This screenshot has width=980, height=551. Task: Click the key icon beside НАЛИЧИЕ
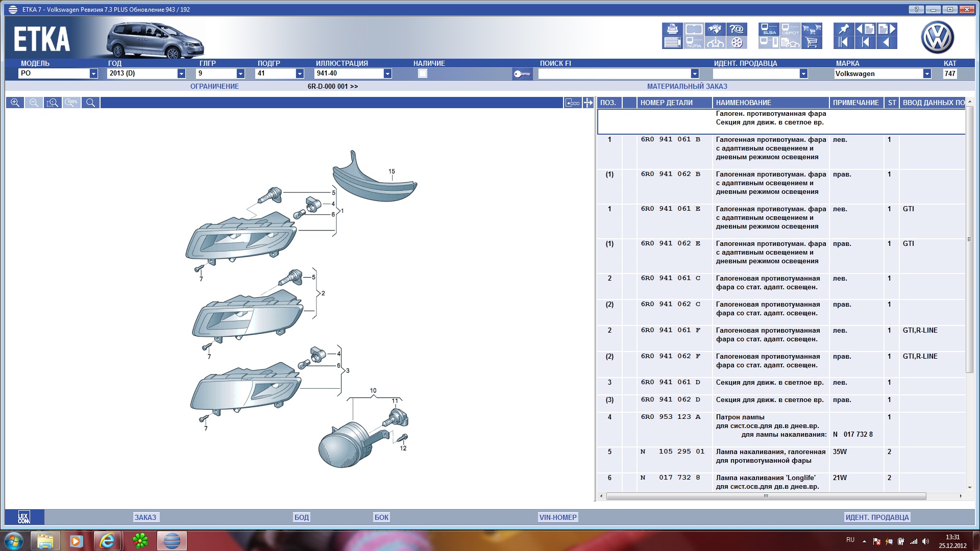522,74
